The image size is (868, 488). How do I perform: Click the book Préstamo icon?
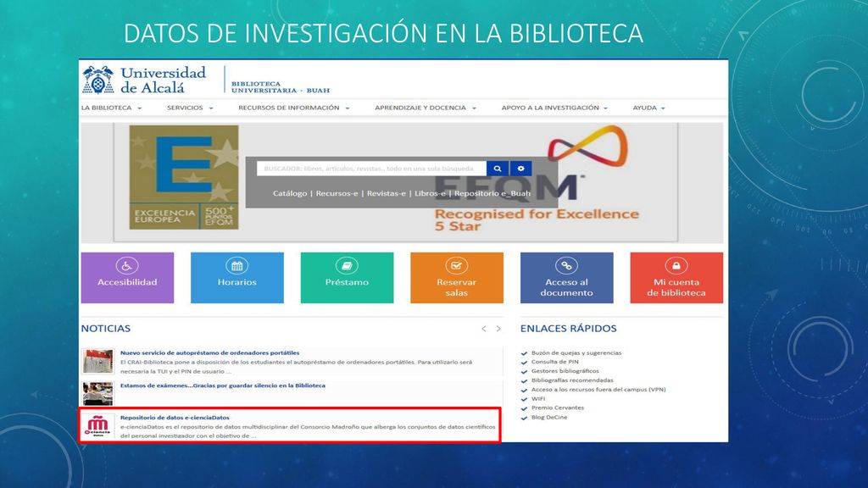pos(347,265)
